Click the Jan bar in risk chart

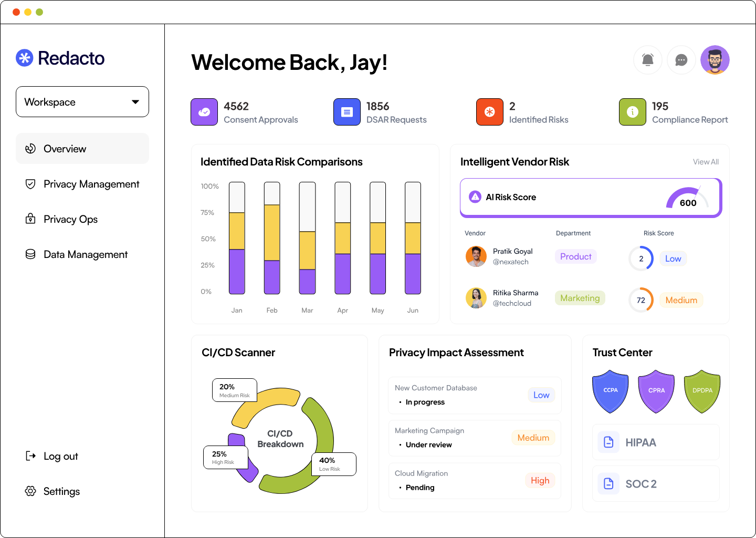pos(237,238)
